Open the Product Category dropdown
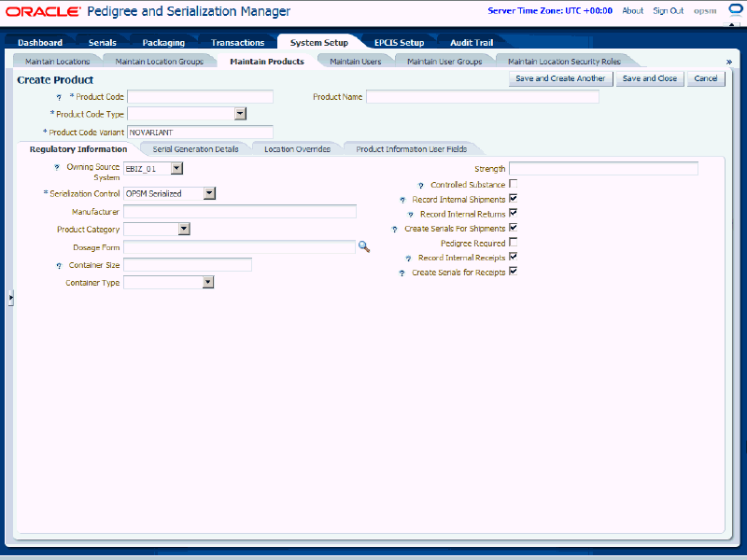This screenshot has height=560, width=747. click(x=184, y=229)
